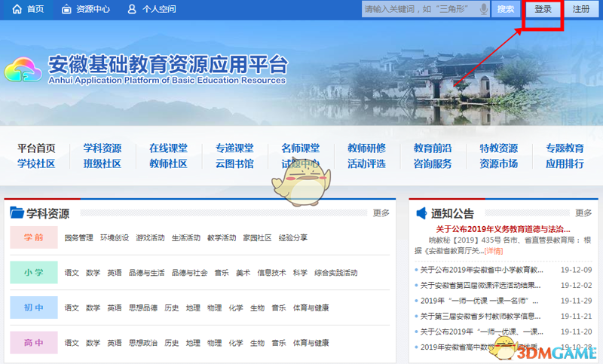Click the home icon beside 首页
Screen dimensions: 603x364
tap(17, 9)
